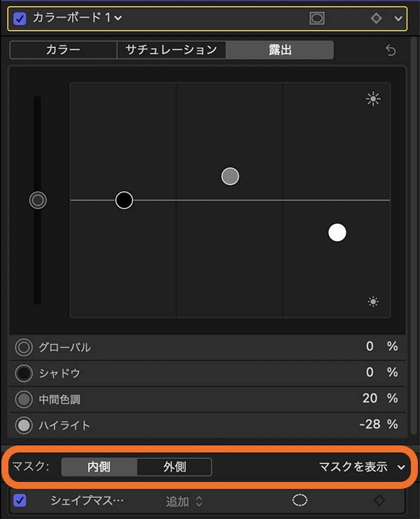Open the カラーボード 1 name dropdown
Viewport: 420px width, 519px height.
pos(77,18)
